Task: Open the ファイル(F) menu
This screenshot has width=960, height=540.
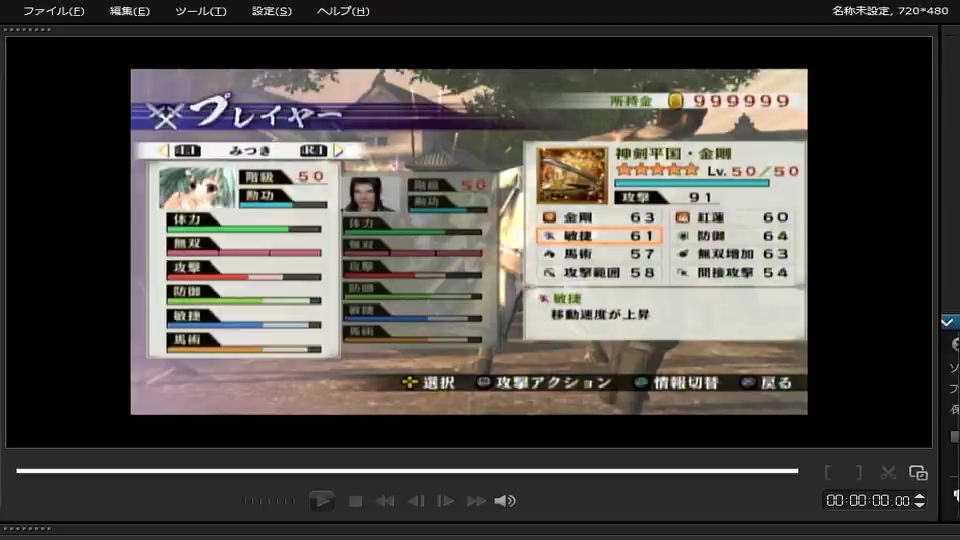Action: pyautogui.click(x=53, y=11)
